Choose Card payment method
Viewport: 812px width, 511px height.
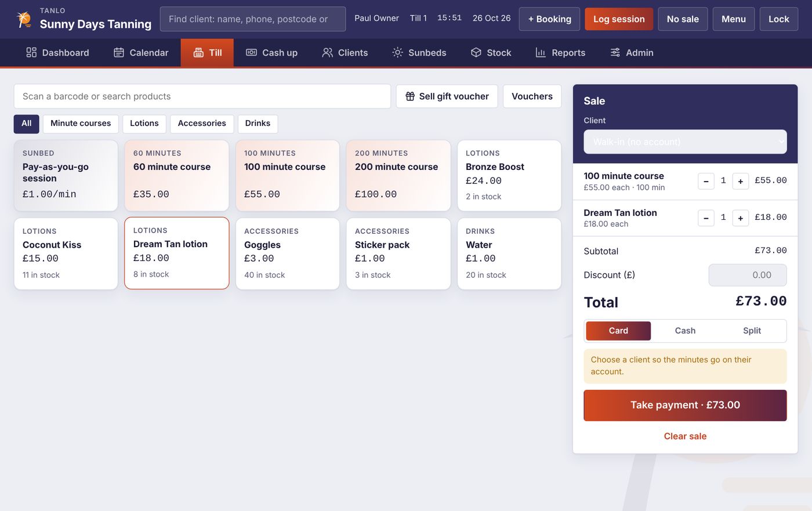click(x=618, y=331)
